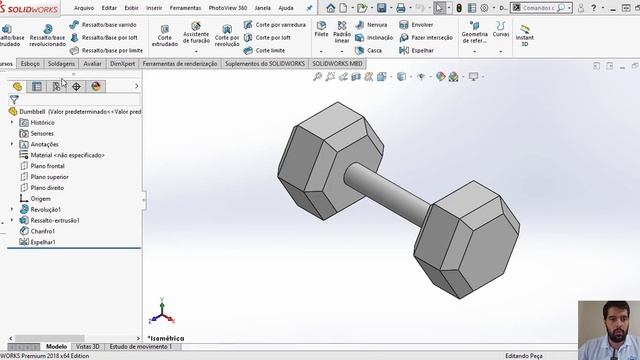
Task: Open Assistente de furação dropdown arrow
Action: [x=196, y=52]
